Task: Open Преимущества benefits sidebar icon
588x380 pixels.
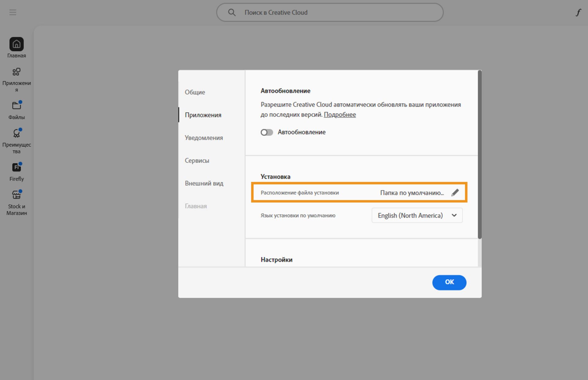Action: point(17,133)
